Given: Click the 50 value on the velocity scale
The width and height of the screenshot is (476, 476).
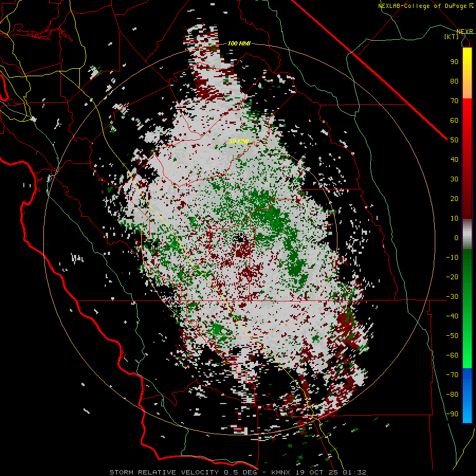Looking at the screenshot, I should click(x=454, y=140).
